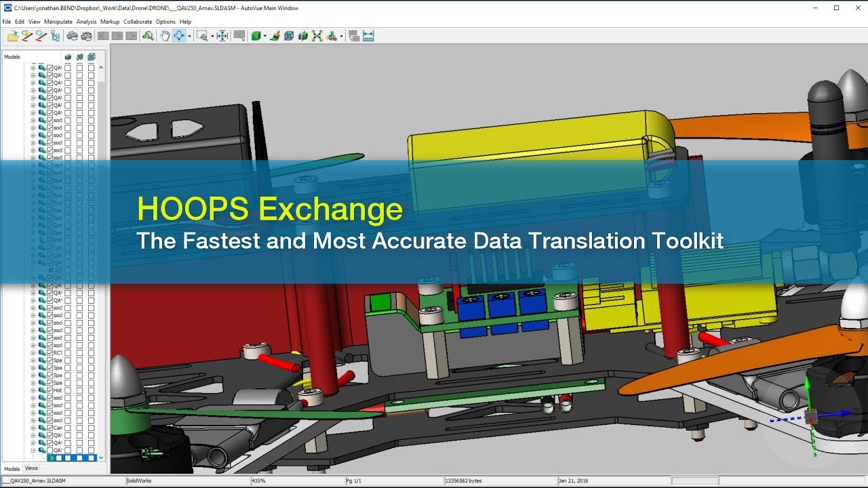Click the transform column header icon in Models panel
This screenshot has height=488, width=868.
79,57
